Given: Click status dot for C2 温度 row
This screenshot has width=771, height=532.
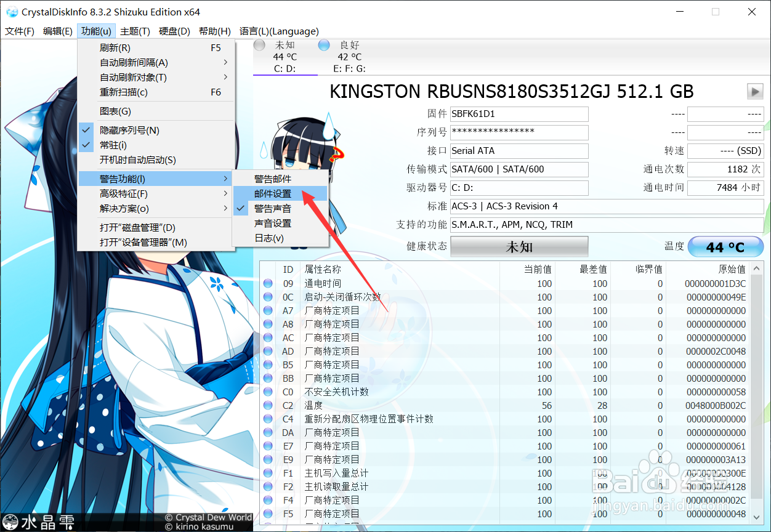Looking at the screenshot, I should (268, 406).
